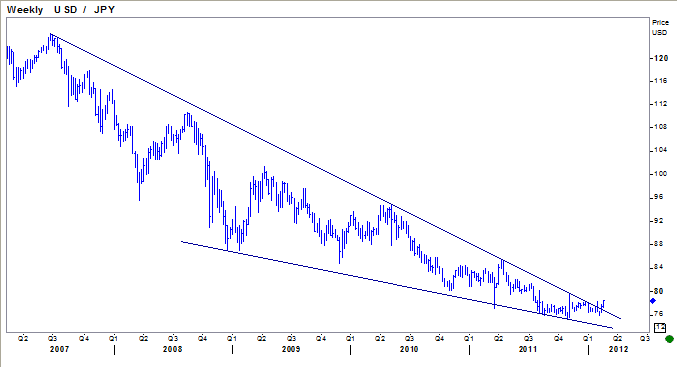Click the boxed 12 scale indicator
The width and height of the screenshot is (679, 369).
click(660, 328)
